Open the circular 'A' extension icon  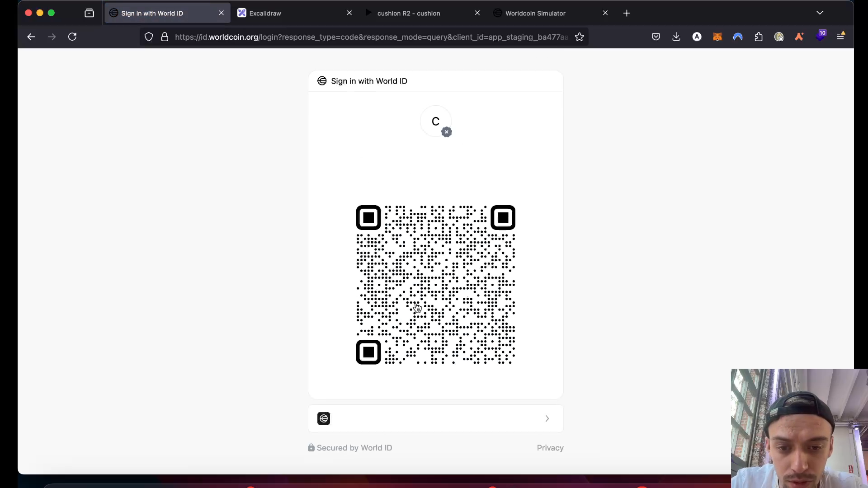coord(697,37)
